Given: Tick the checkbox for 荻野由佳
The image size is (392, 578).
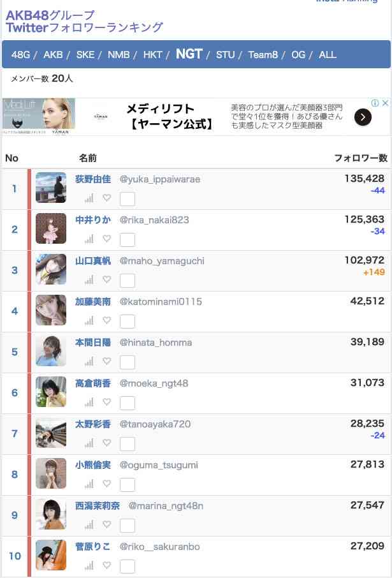Looking at the screenshot, I should coord(127,199).
